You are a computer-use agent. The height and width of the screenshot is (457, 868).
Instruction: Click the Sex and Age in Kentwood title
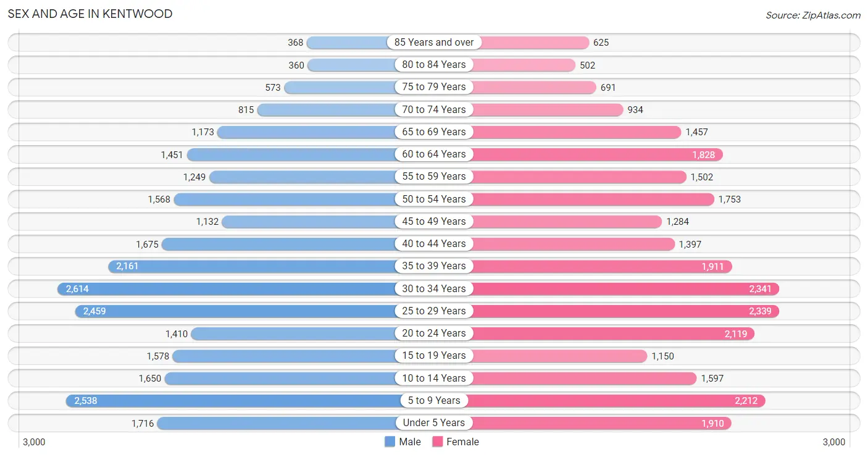click(90, 14)
